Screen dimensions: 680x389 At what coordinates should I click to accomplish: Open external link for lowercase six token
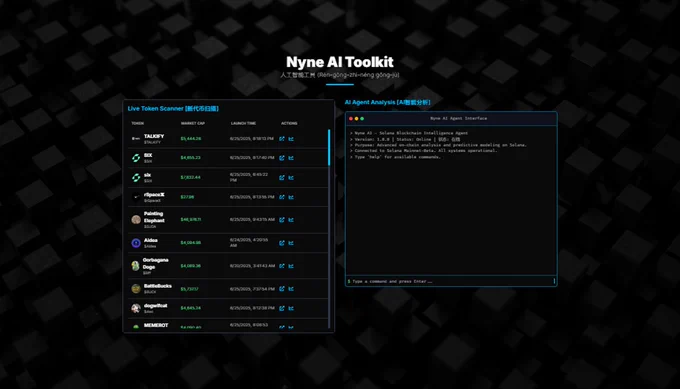pyautogui.click(x=282, y=177)
